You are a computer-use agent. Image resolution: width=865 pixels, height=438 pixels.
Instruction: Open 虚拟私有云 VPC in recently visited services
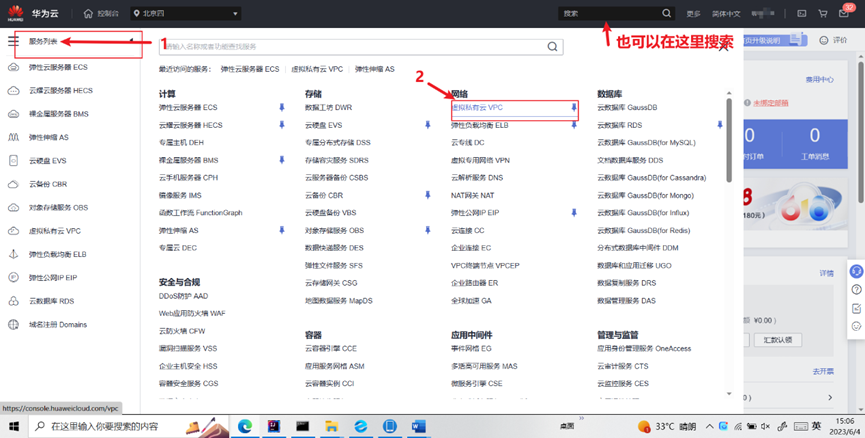click(x=317, y=69)
